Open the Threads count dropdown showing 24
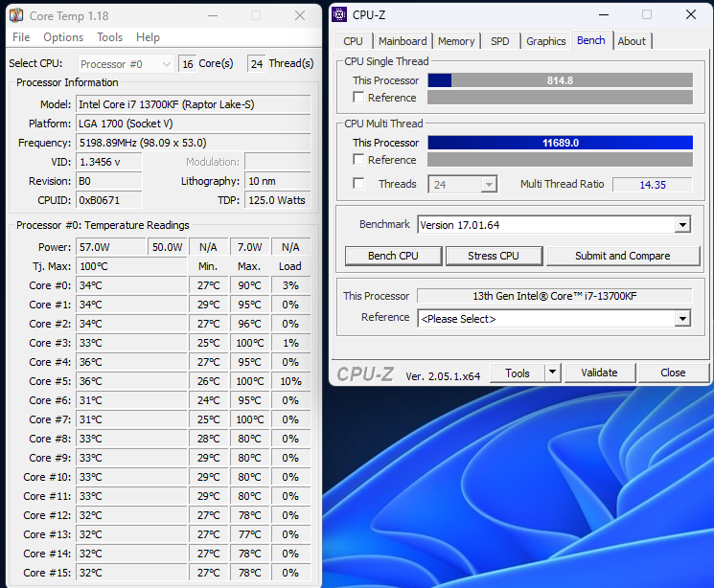The width and height of the screenshot is (714, 588). click(x=462, y=185)
